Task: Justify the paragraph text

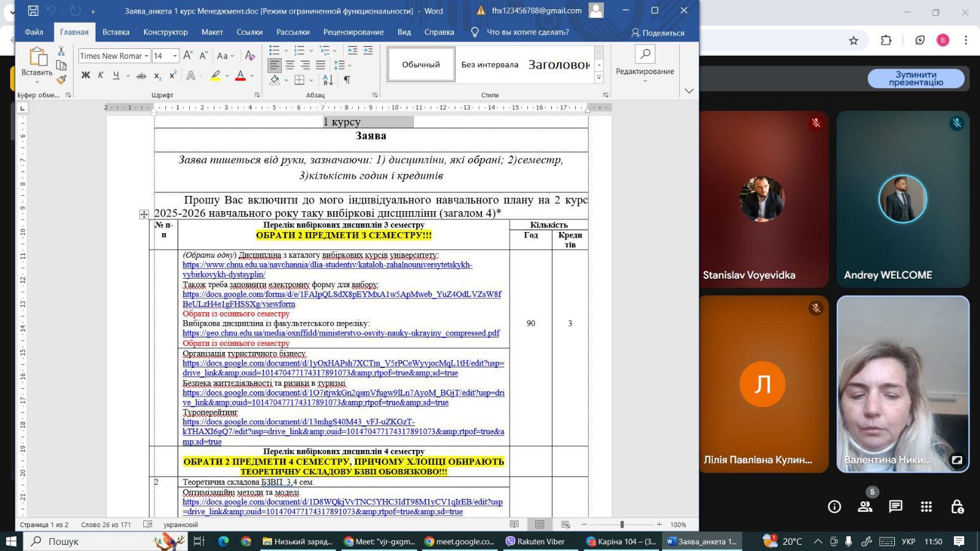Action: click(x=320, y=65)
